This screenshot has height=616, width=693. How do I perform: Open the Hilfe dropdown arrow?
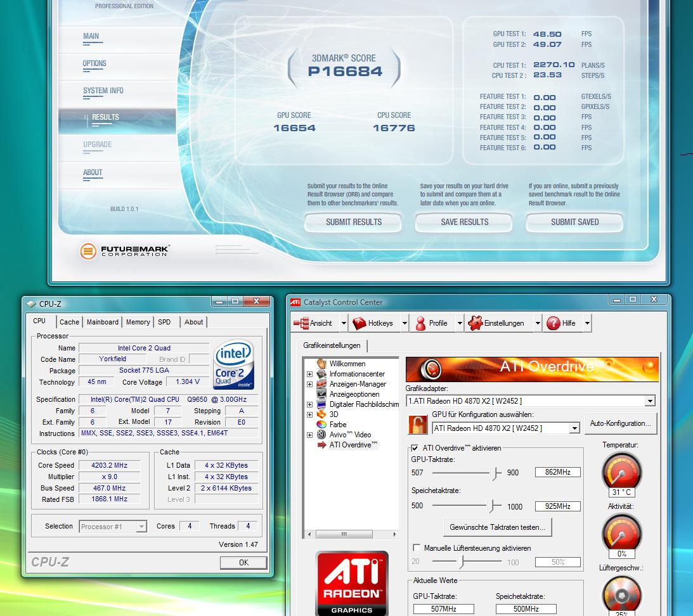pyautogui.click(x=587, y=323)
